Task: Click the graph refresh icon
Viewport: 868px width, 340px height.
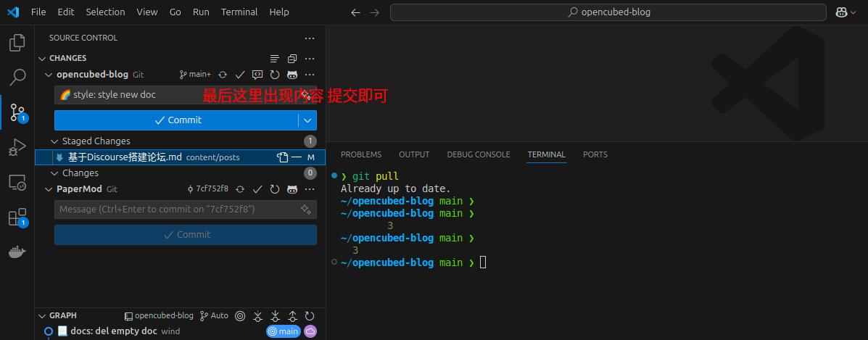Action: (310, 316)
